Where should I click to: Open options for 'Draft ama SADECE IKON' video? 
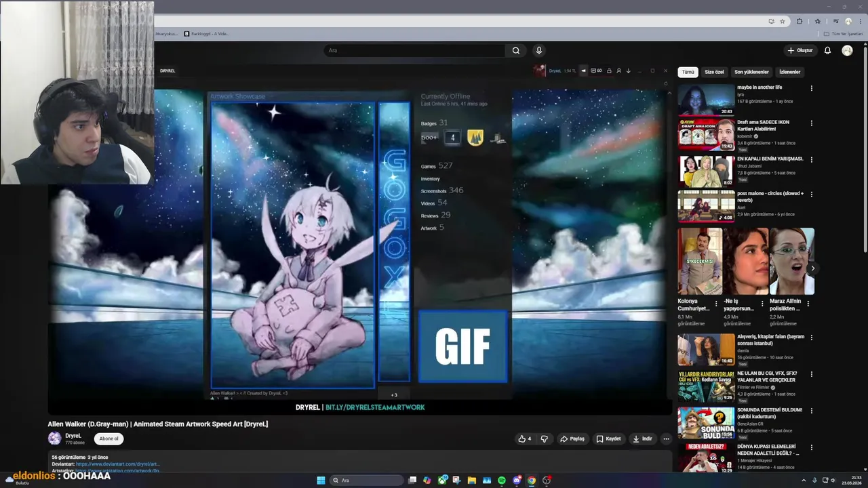coord(811,123)
